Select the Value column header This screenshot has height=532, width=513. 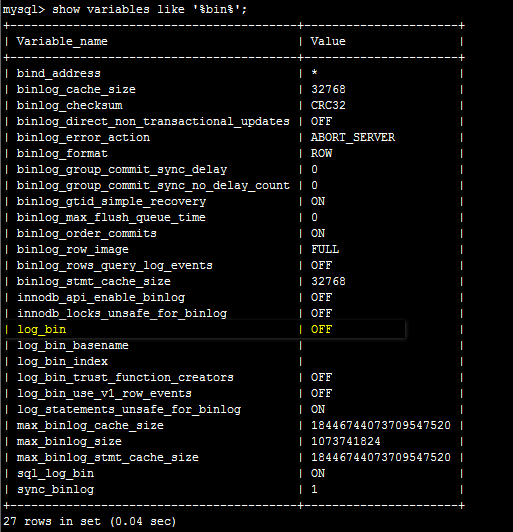(x=328, y=41)
